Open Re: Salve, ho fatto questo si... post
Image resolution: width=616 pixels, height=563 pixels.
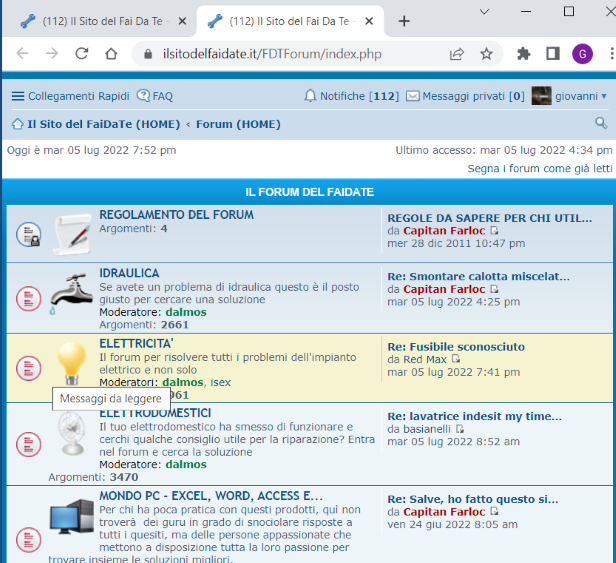click(473, 500)
